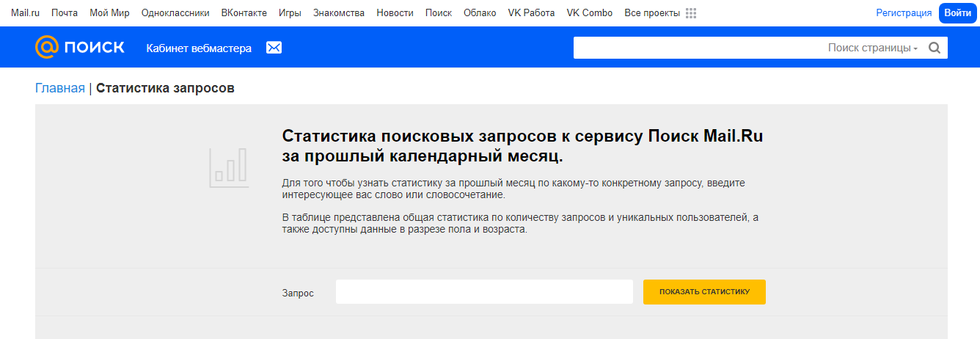980x339 pixels.
Task: Click the Регистрация link
Action: pyautogui.click(x=904, y=13)
